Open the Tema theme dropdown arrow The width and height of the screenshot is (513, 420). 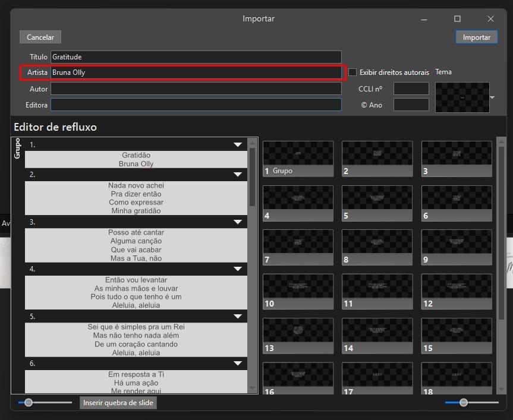coord(492,97)
